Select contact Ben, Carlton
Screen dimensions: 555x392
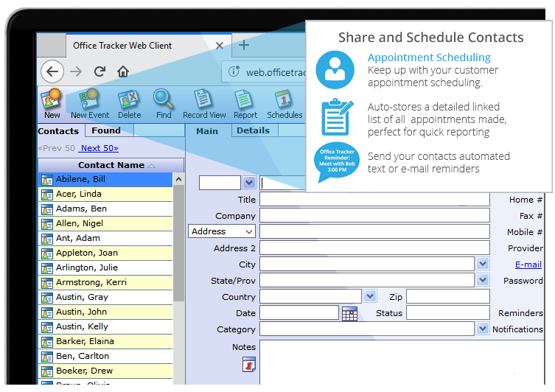pyautogui.click(x=105, y=357)
